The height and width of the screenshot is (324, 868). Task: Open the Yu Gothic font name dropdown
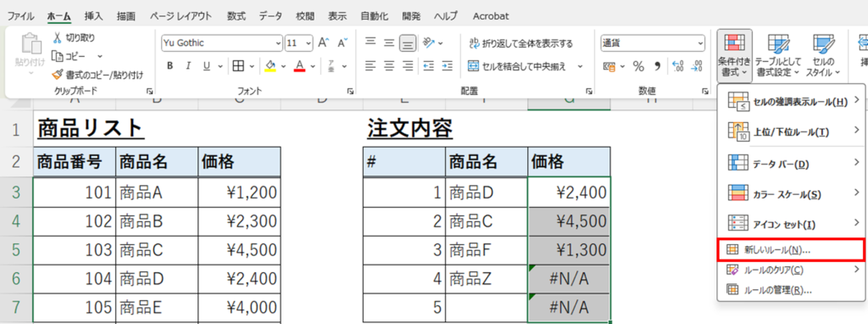tap(278, 42)
